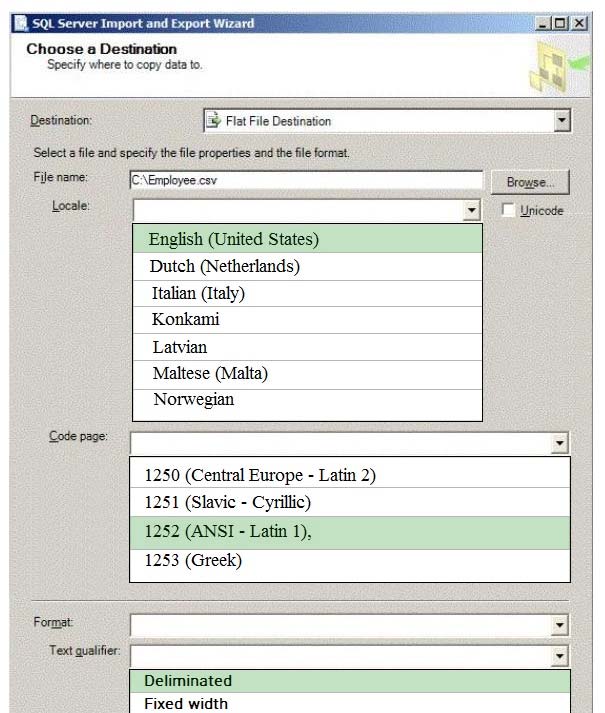605x713 pixels.
Task: Open the Code page dropdown arrow
Action: pos(560,443)
